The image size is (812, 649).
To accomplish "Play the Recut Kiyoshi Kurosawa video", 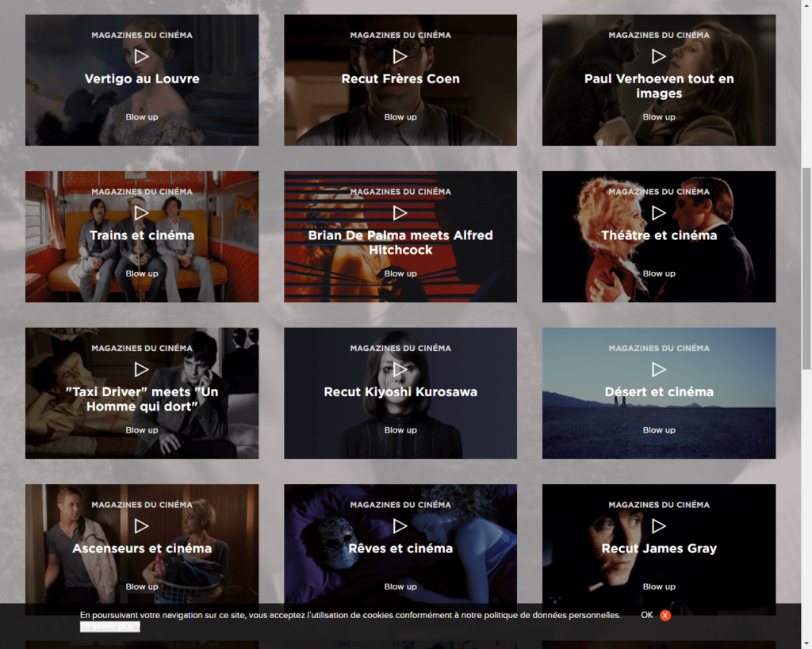I will coord(400,369).
